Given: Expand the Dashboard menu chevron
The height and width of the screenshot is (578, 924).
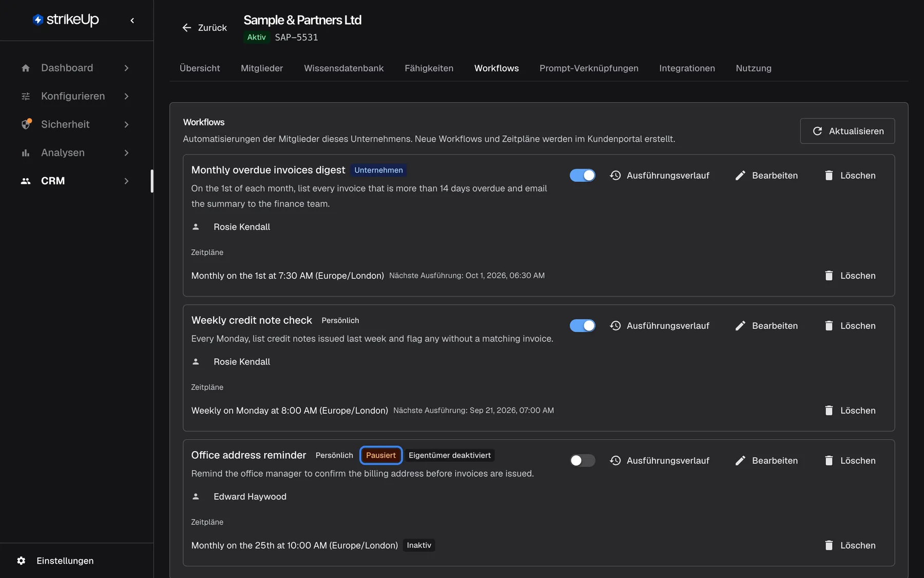Looking at the screenshot, I should point(126,68).
